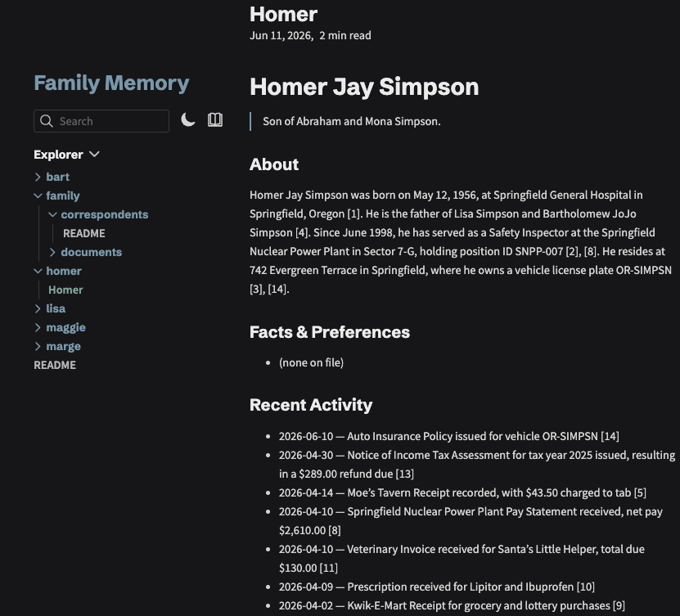
Task: Click the $289.00 refund due text
Action: pos(345,474)
